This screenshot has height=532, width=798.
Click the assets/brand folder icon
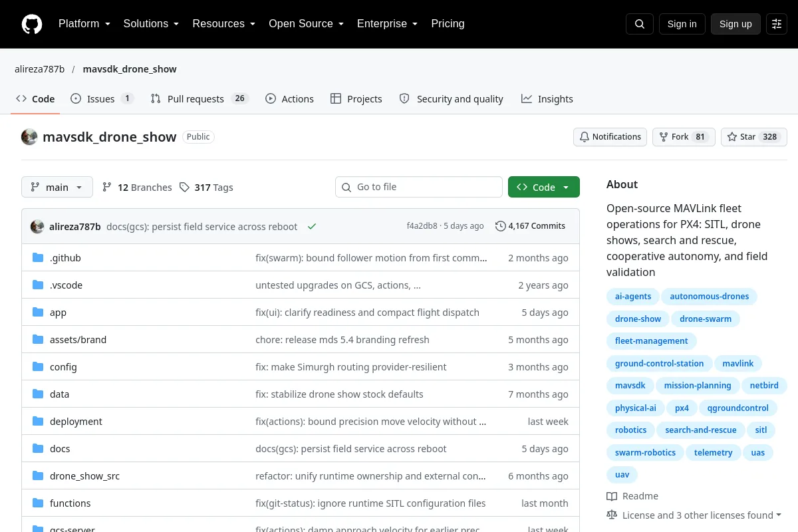[38, 340]
